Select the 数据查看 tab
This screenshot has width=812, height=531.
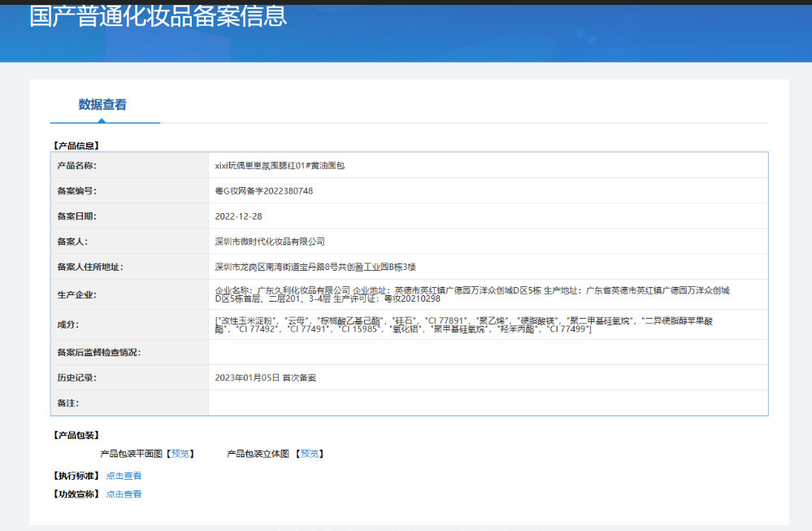(102, 105)
